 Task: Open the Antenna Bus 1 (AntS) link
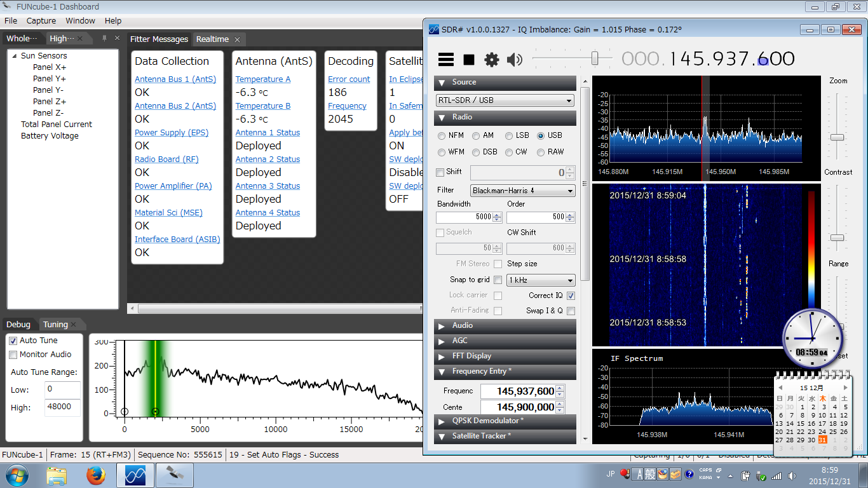click(x=175, y=79)
